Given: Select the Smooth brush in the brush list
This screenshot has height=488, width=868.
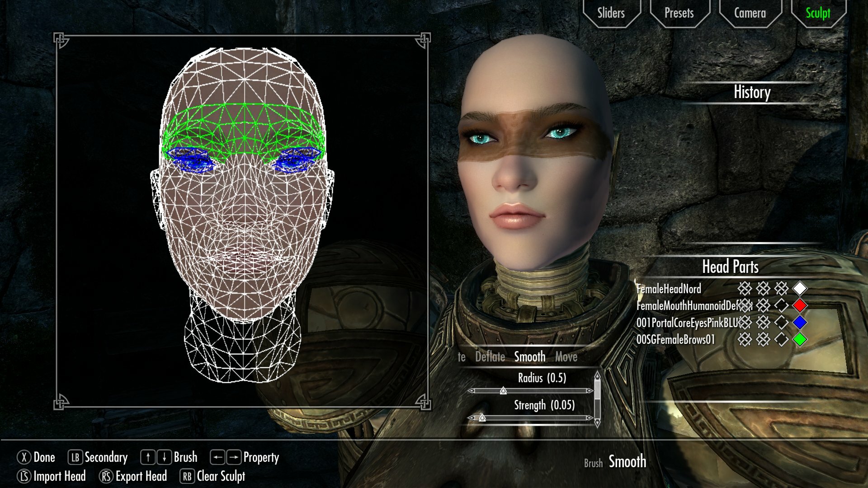Looking at the screenshot, I should (530, 357).
